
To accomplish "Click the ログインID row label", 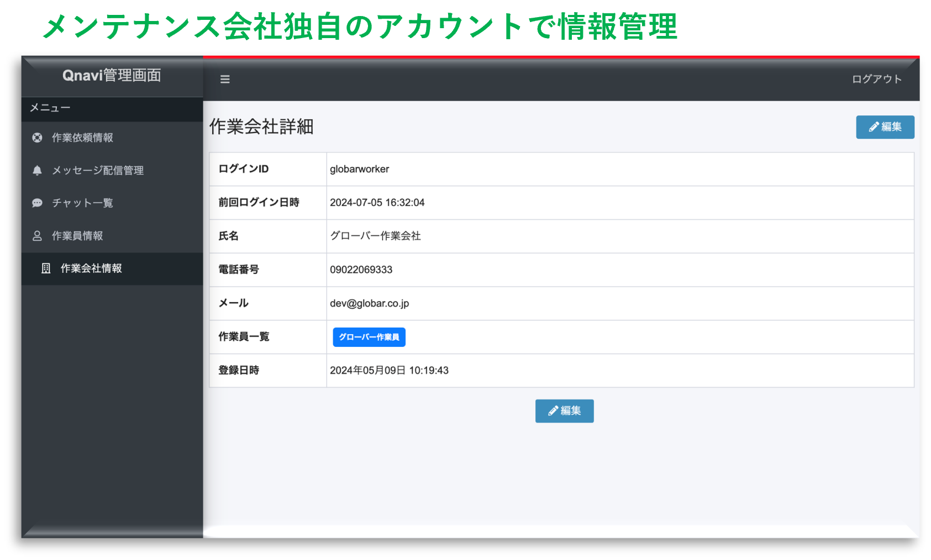I will [x=243, y=169].
